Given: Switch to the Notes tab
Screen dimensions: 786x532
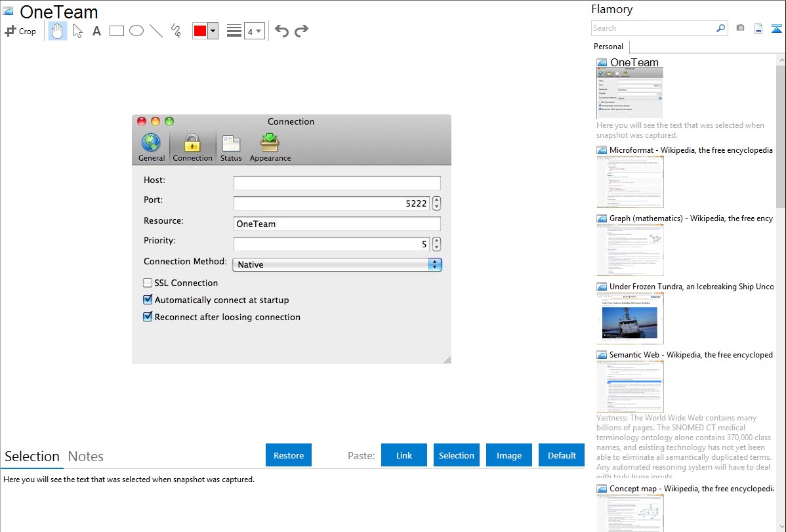Looking at the screenshot, I should [x=86, y=457].
